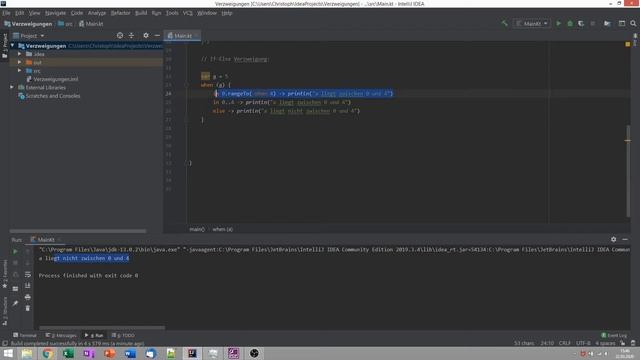Viewport: 640px width, 360px height.
Task: Click the Search Everywhere magnifier icon
Action: pos(633,24)
